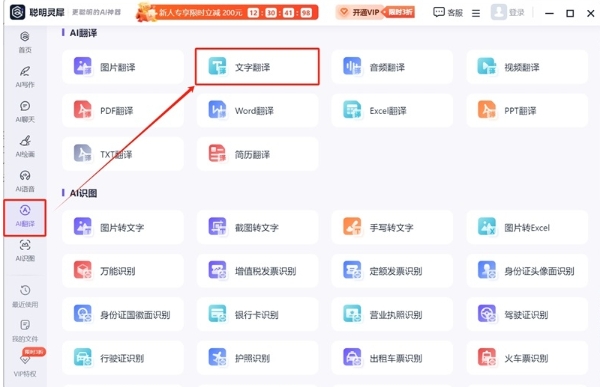The height and width of the screenshot is (387, 600).
Task: Open the 音频翻译 tool
Action: coord(392,67)
